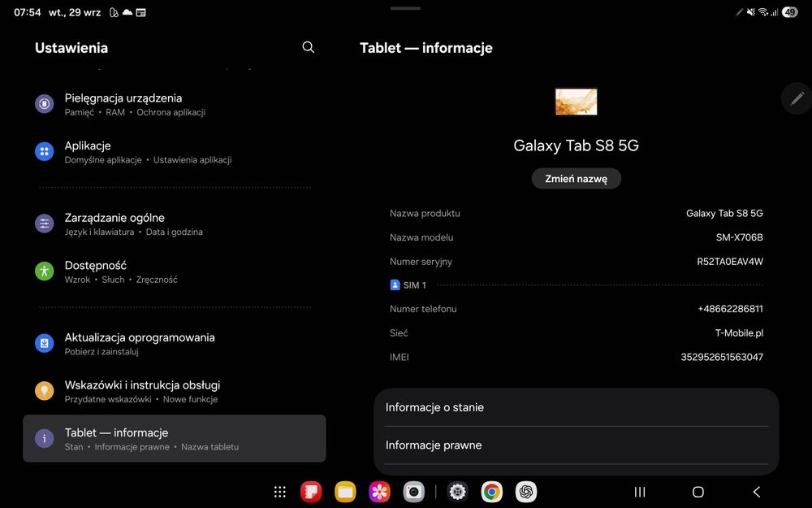Tap the status bar clock 07:54
Screen dimensions: 812x508
point(28,12)
